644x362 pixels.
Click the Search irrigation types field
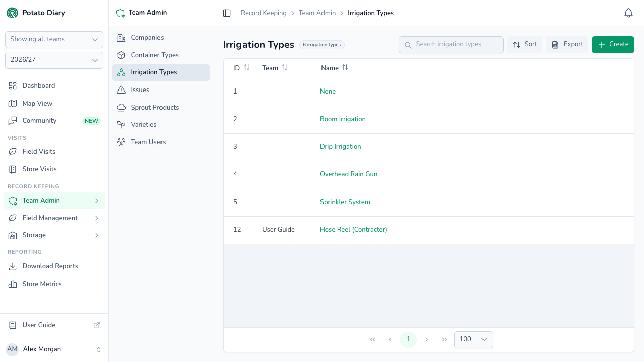451,44
